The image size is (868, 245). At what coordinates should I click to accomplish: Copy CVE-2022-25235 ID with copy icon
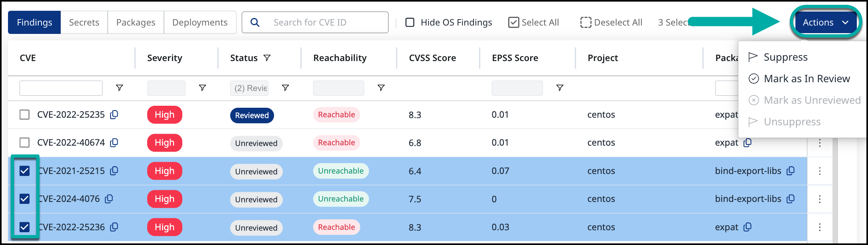point(114,115)
